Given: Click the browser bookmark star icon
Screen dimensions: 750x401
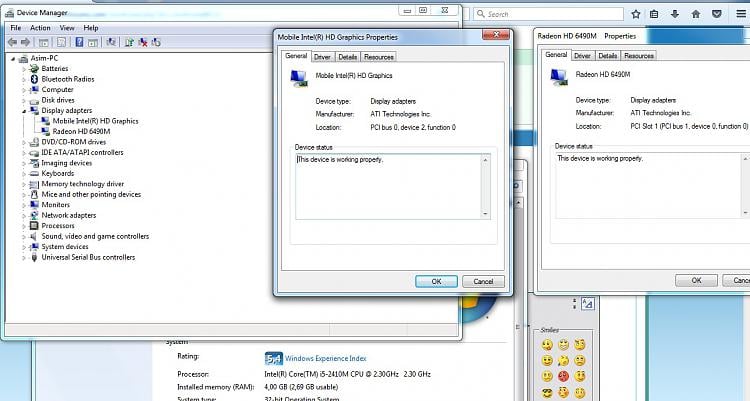Looking at the screenshot, I should pyautogui.click(x=636, y=14).
